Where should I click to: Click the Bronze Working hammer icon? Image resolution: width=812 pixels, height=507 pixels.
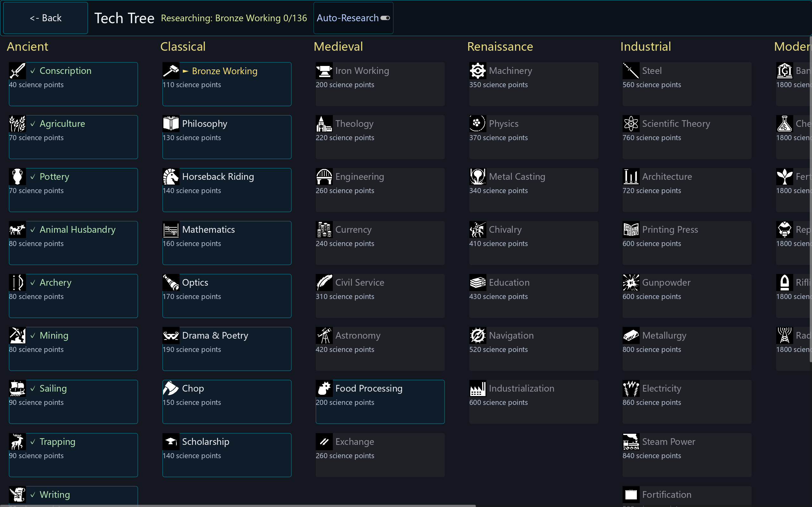tap(171, 71)
